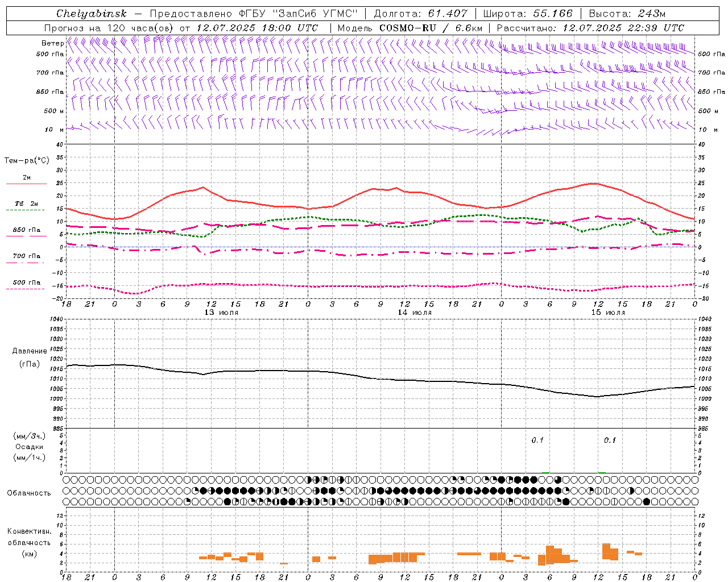This screenshot has width=728, height=582.
Task: Click the 'Прогноз на 120 часа(ов)' forecast text
Action: tap(110, 28)
